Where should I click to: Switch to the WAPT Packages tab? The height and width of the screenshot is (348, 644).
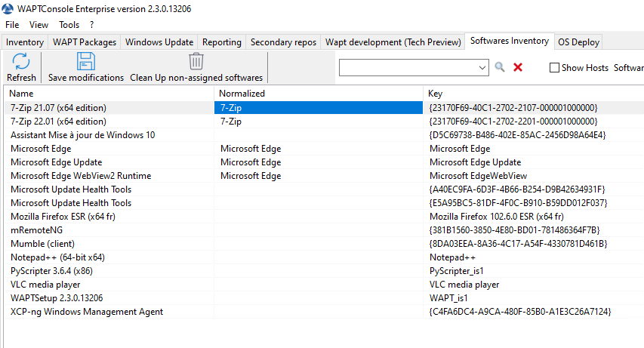pos(85,42)
